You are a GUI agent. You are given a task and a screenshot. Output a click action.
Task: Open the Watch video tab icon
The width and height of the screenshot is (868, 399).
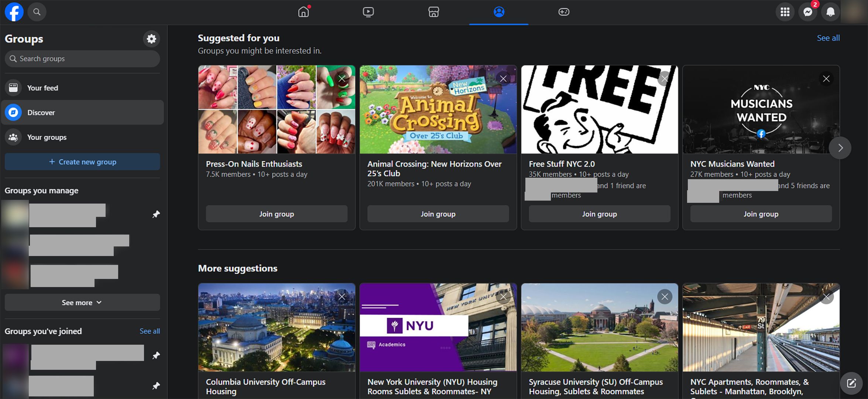coord(368,12)
